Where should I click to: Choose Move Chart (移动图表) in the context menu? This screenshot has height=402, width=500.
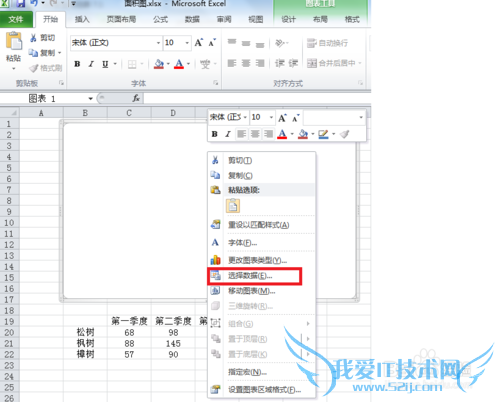tap(262, 291)
